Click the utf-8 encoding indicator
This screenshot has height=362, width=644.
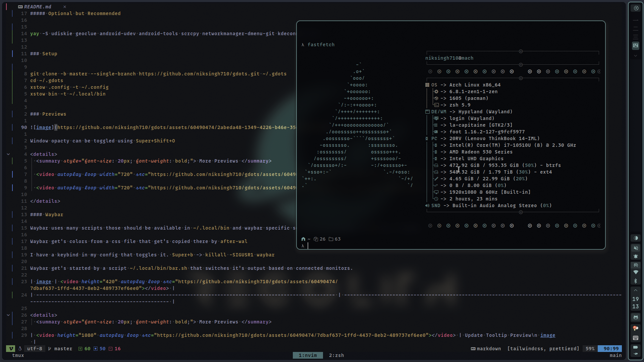point(35,349)
